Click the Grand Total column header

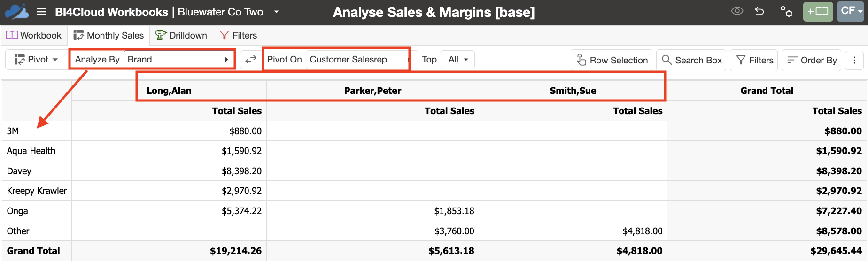pyautogui.click(x=767, y=91)
